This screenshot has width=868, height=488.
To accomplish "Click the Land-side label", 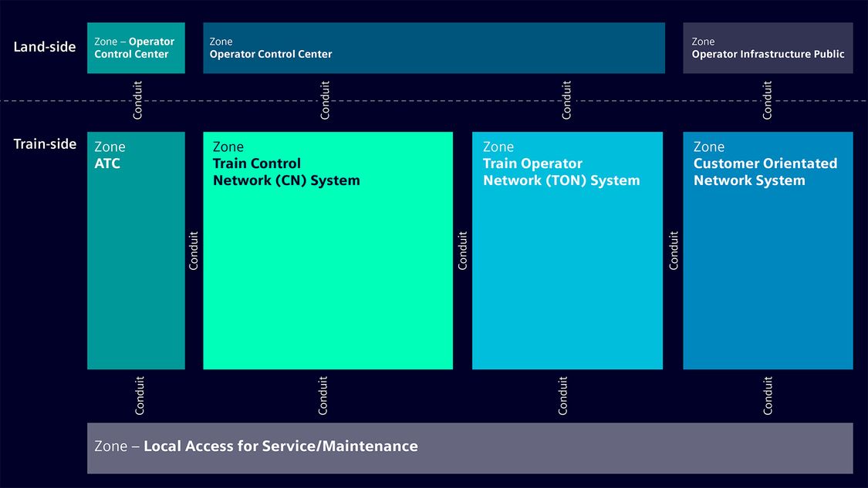I will tap(45, 47).
